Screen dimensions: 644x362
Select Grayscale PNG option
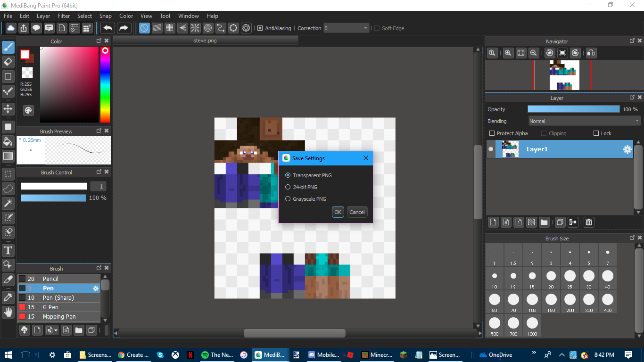(x=306, y=199)
